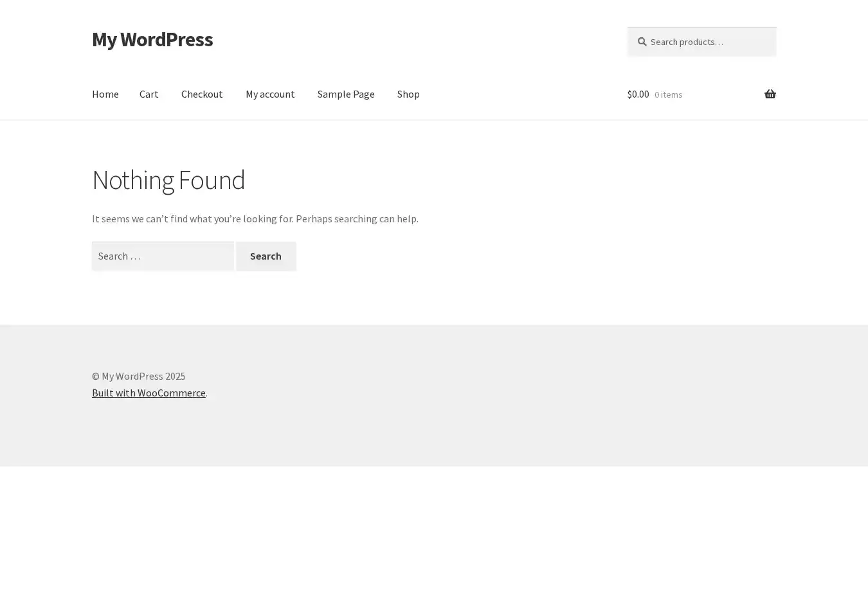868x604 pixels.
Task: Navigate to the Checkout menu item
Action: tap(202, 94)
